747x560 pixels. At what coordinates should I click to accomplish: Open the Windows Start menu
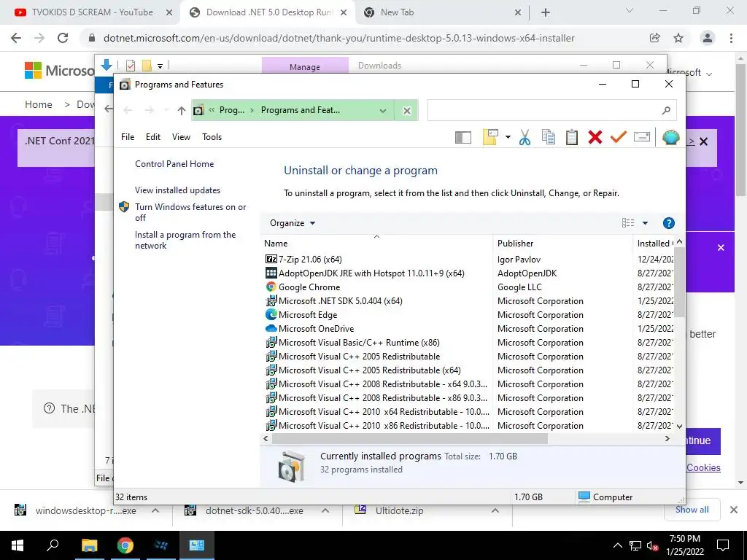pyautogui.click(x=18, y=545)
